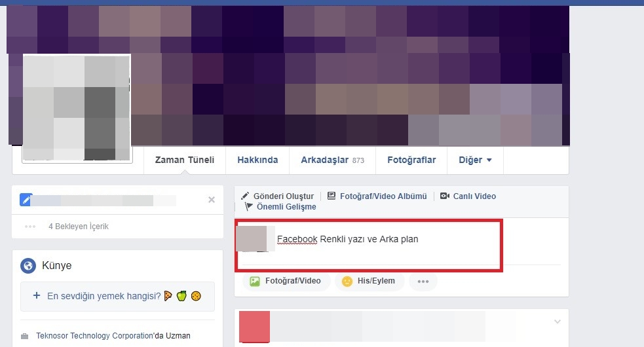Add answer to En sevdiğin yemek hangisi?
Viewport: 644px width, 347px height.
click(x=117, y=296)
